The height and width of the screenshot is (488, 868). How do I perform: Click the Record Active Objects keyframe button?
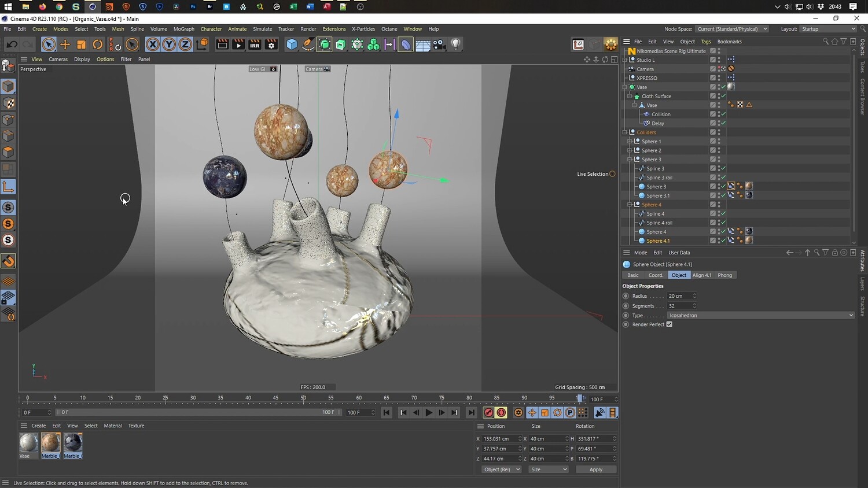tap(488, 412)
